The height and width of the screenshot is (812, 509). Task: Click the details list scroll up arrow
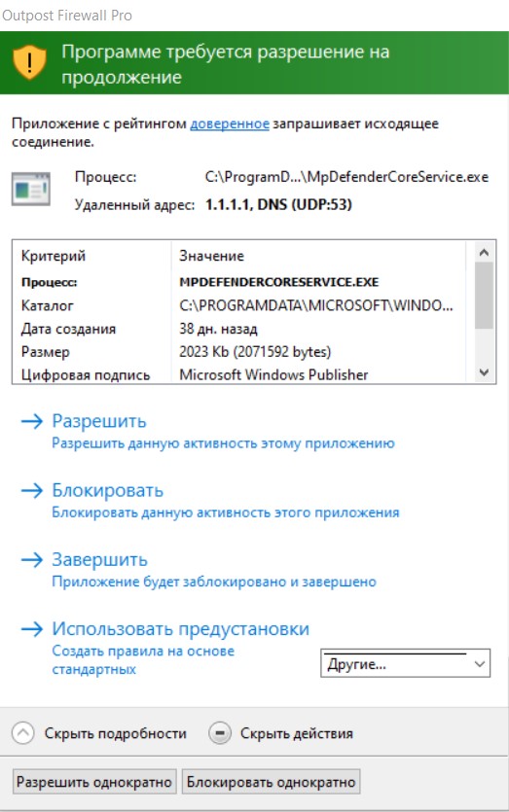(484, 252)
